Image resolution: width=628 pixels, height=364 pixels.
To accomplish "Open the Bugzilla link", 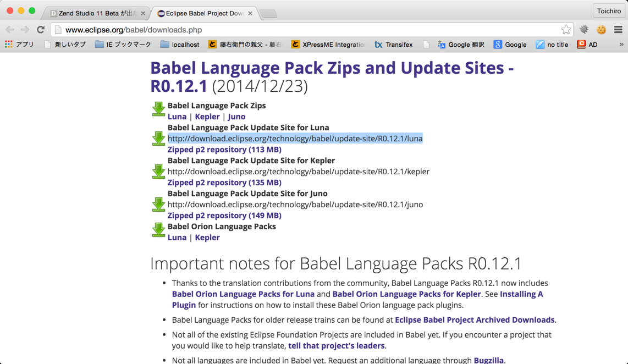I will coord(489,360).
